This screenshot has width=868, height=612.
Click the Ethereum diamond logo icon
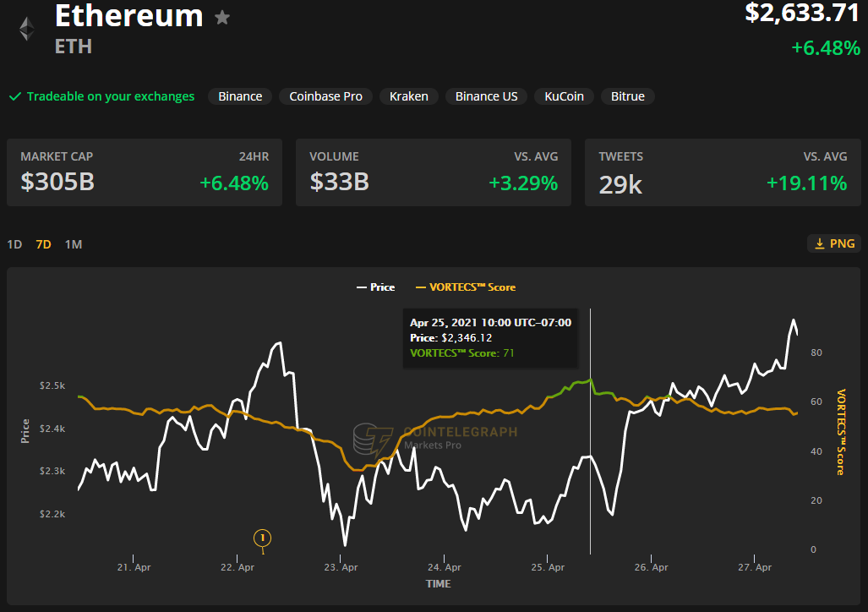26,29
